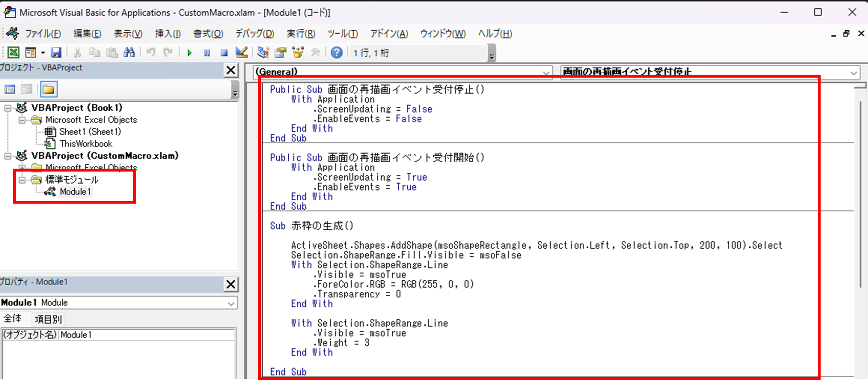This screenshot has height=380, width=868.
Task: Click the VBA application icon left of ファイル
Action: pyautogui.click(x=13, y=33)
